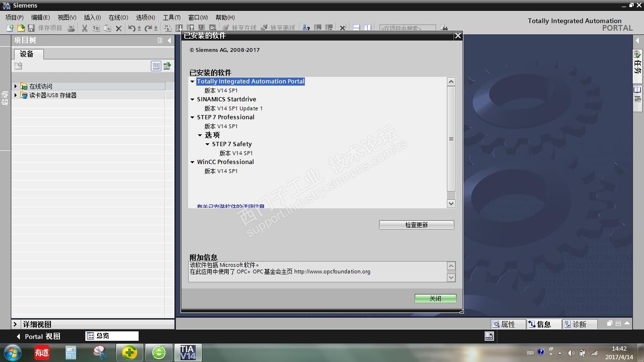Screen dimensions: 644x362
Task: Switch project tree to details list view icon
Action: coord(156,66)
